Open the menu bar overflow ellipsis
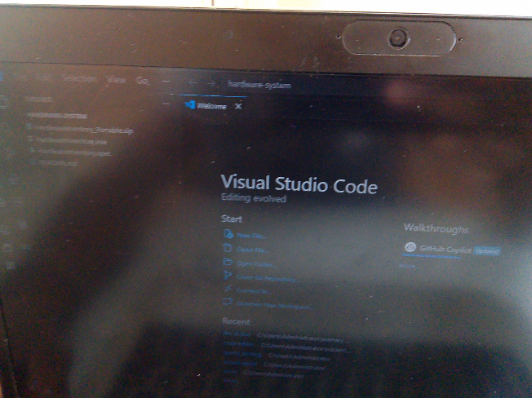Image resolution: width=532 pixels, height=398 pixels. (x=166, y=82)
